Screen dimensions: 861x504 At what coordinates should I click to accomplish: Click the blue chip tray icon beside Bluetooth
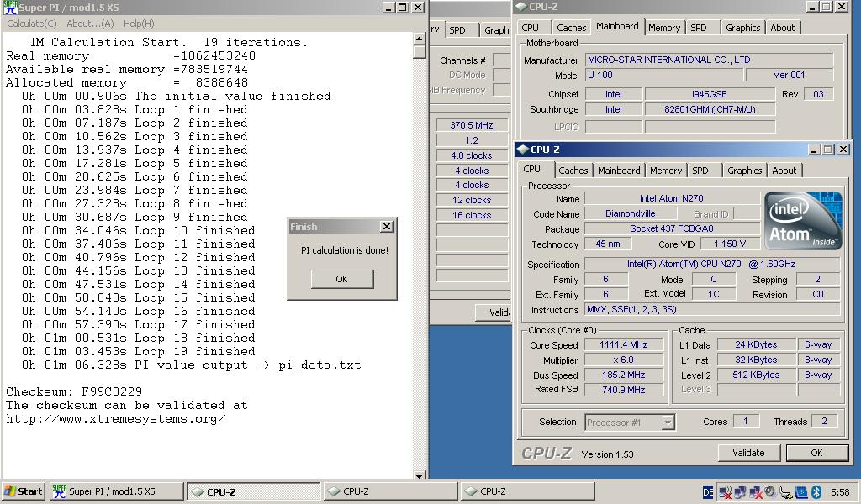pos(801,492)
